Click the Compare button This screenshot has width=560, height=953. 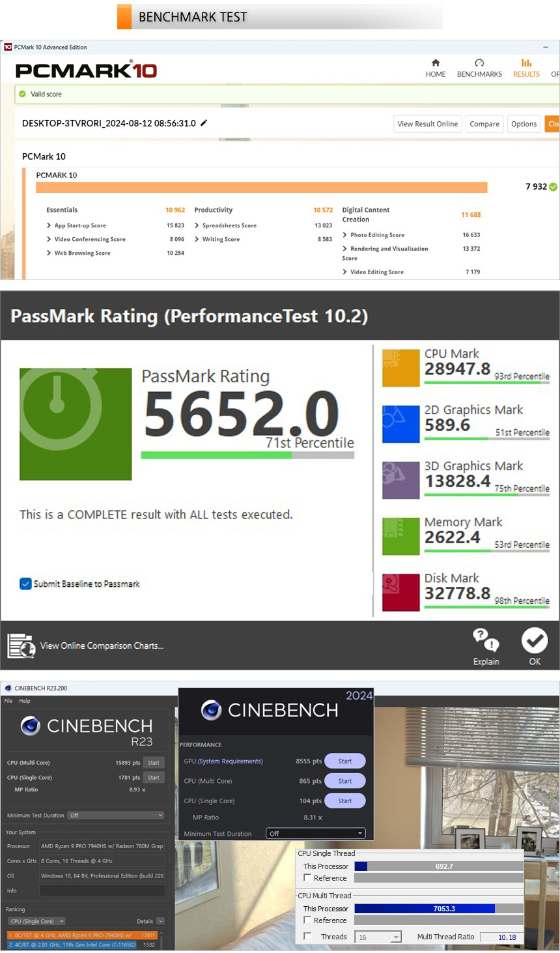[484, 124]
